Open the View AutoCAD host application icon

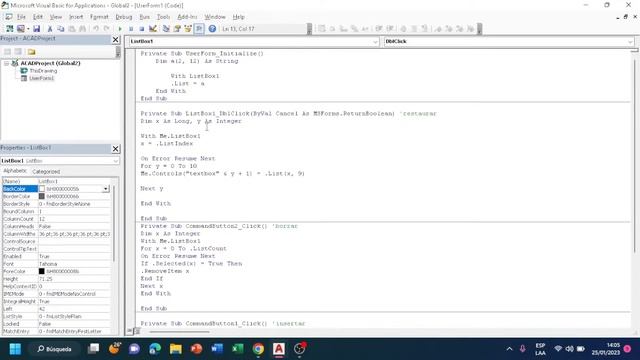[9, 29]
